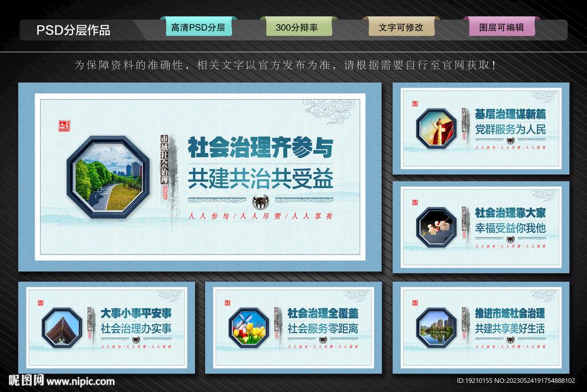
Task: Click the bronze tripod emblem on large banner
Action: tap(260, 201)
